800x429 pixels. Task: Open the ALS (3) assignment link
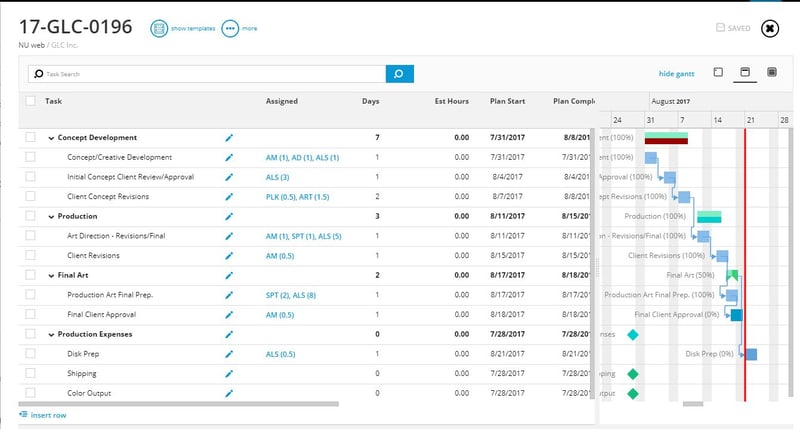coord(277,177)
